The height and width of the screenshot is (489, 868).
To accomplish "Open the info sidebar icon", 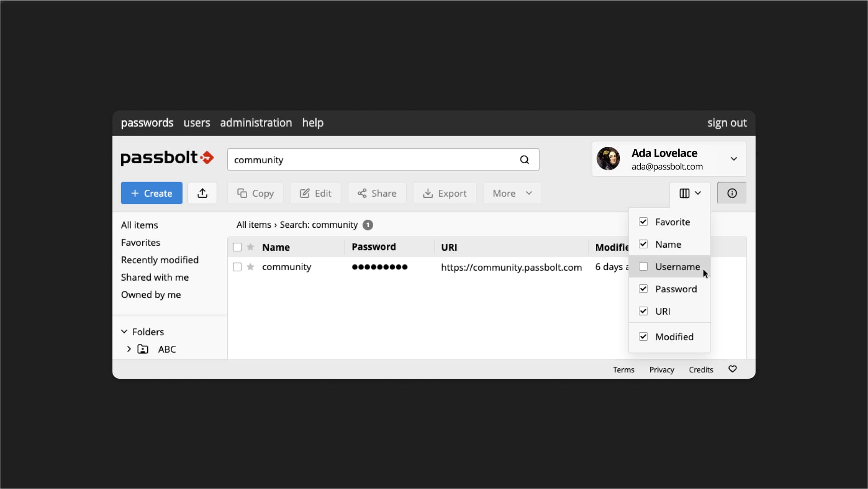I will pyautogui.click(x=731, y=193).
